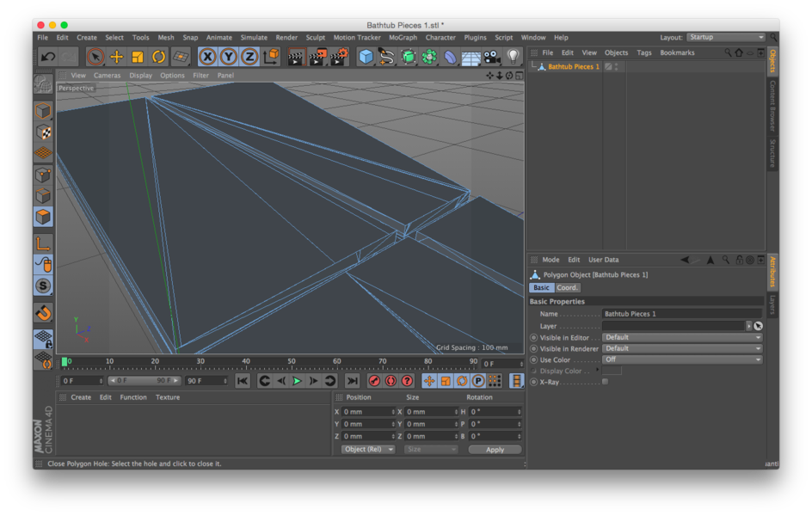Viewport: 812px width, 516px height.
Task: Open the Object (Rel) coordinate dropdown
Action: 367,449
